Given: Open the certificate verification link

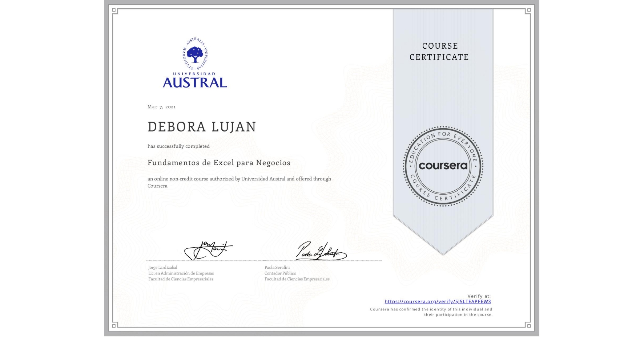Looking at the screenshot, I should coord(438,301).
